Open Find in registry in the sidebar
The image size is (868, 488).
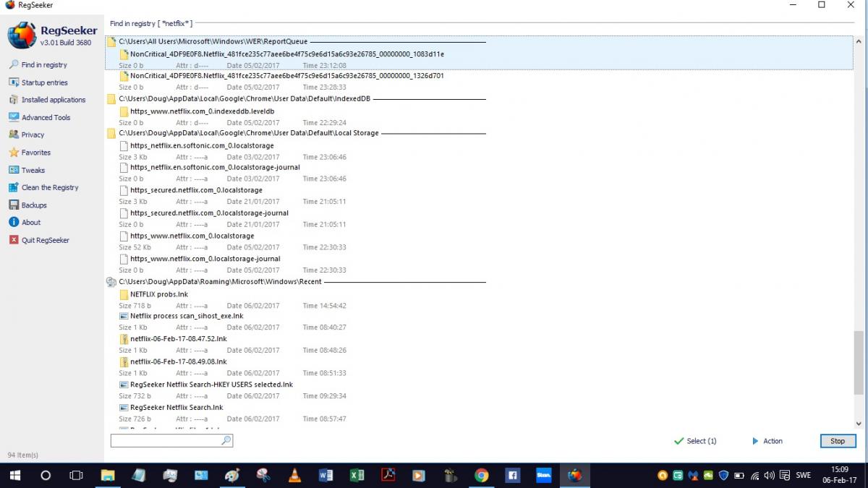pyautogui.click(x=44, y=64)
